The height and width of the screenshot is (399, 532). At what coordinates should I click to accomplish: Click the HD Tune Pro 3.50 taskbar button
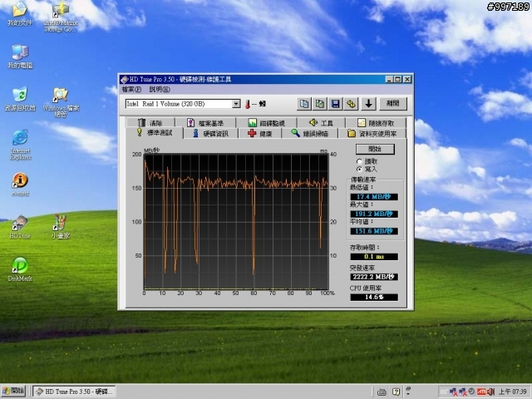pos(75,392)
